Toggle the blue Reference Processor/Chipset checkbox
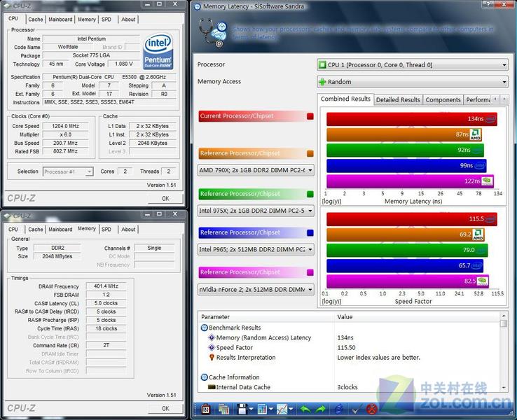Image resolution: width=517 pixels, height=420 pixels. 310,233
